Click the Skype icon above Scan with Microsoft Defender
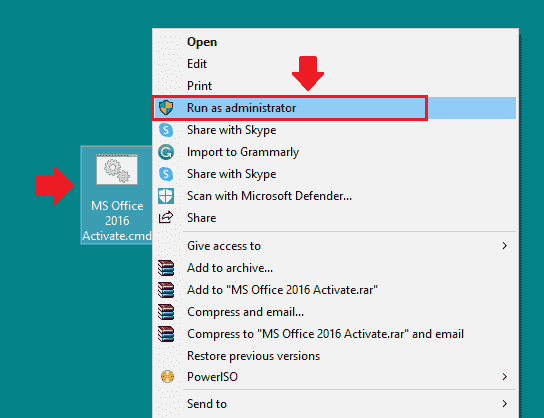Image resolution: width=544 pixels, height=418 pixels. (x=166, y=174)
